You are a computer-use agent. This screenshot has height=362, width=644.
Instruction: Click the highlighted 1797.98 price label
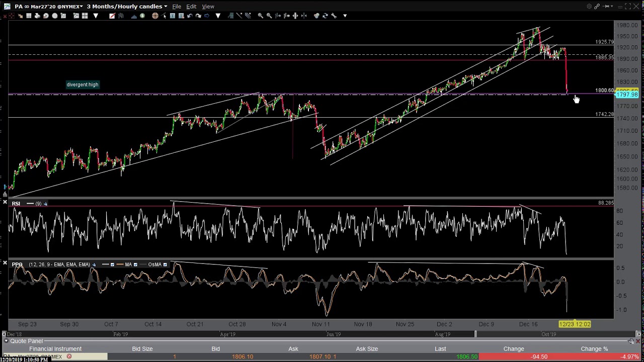(627, 95)
